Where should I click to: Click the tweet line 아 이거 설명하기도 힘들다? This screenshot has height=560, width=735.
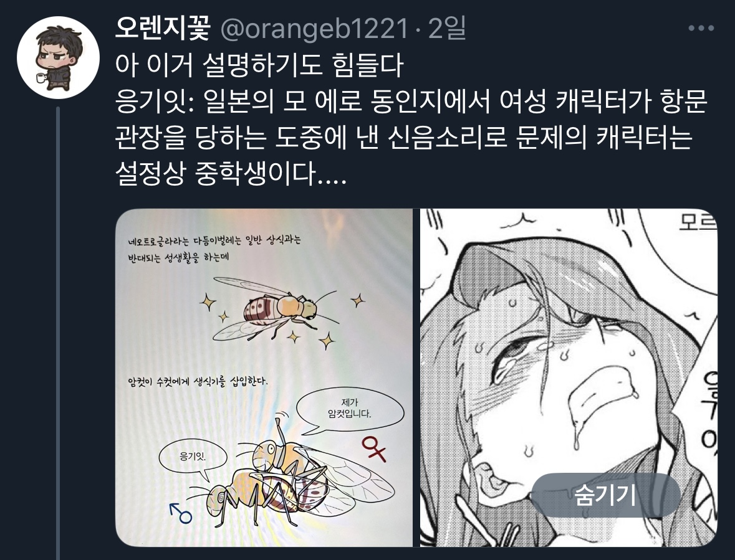259,66
